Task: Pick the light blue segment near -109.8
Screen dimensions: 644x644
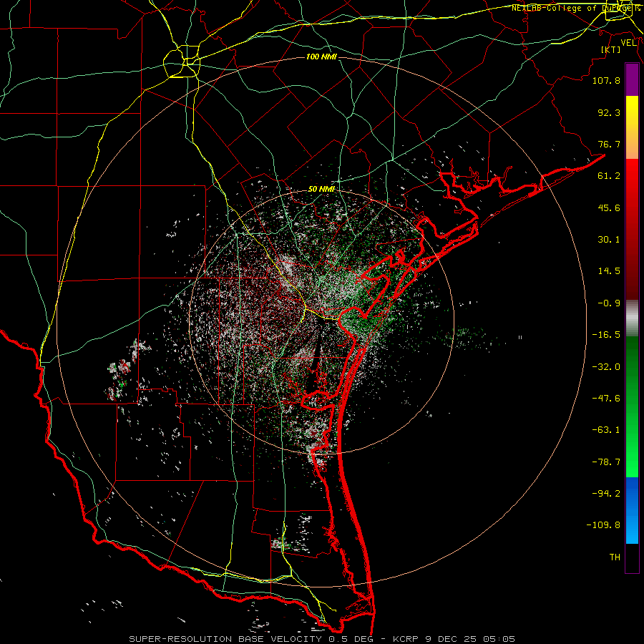Action: pos(632,528)
